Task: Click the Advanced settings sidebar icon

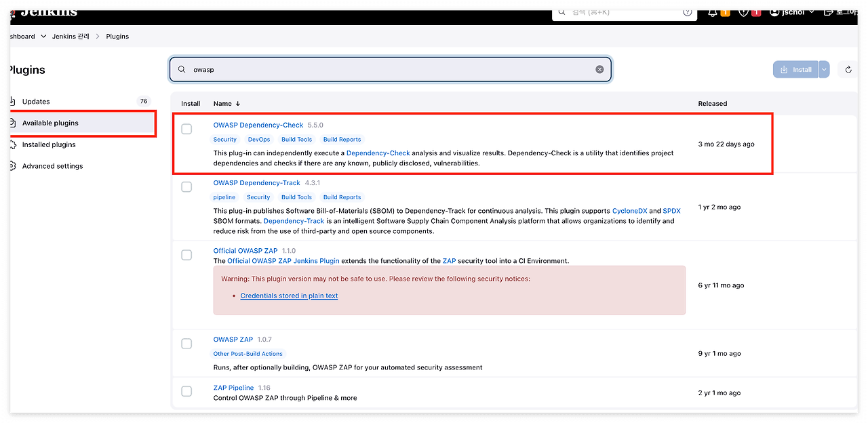Action: (x=13, y=166)
